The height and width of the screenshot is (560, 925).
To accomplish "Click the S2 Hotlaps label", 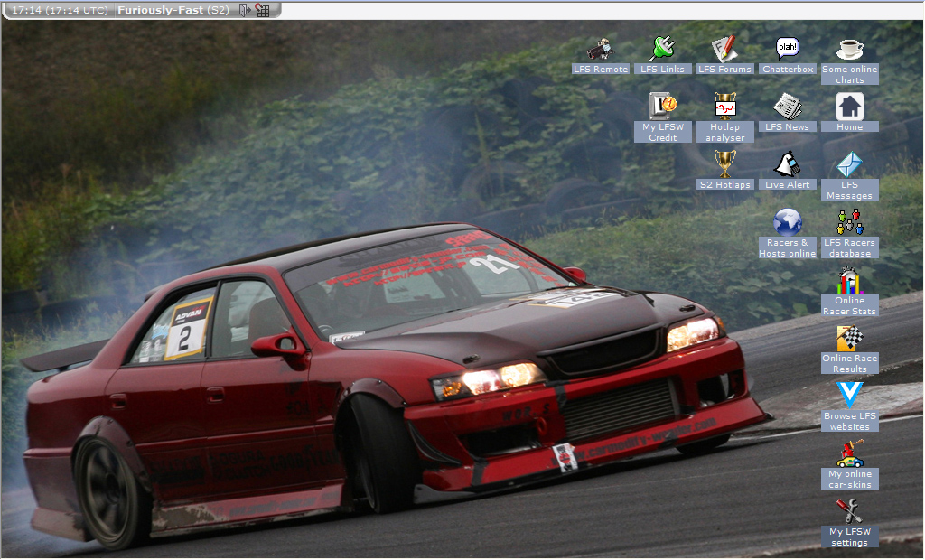I will [x=725, y=184].
